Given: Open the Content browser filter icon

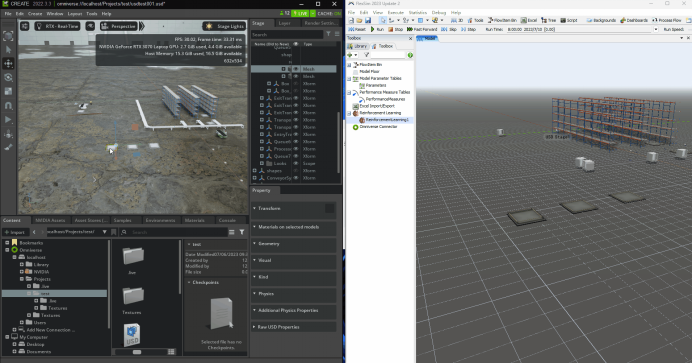Looking at the screenshot, I should (242, 232).
